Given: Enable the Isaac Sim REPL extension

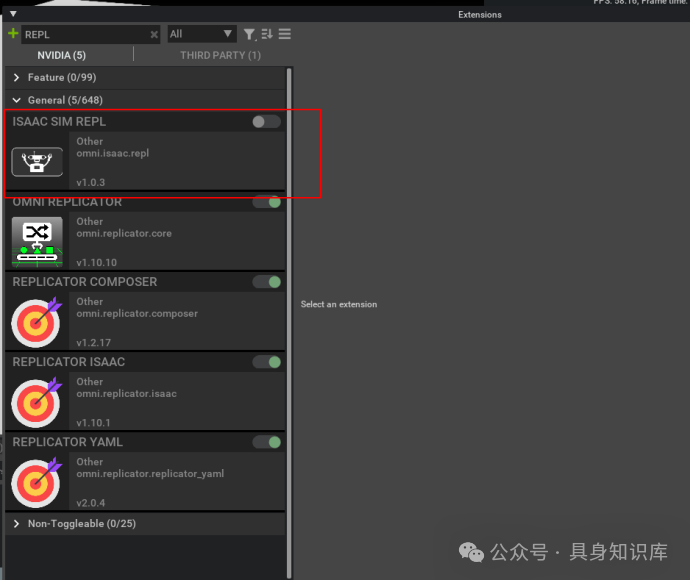Looking at the screenshot, I should click(266, 122).
